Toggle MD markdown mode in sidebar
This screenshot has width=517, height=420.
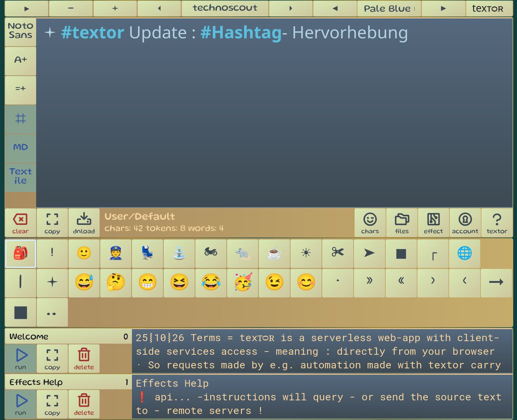pos(20,148)
